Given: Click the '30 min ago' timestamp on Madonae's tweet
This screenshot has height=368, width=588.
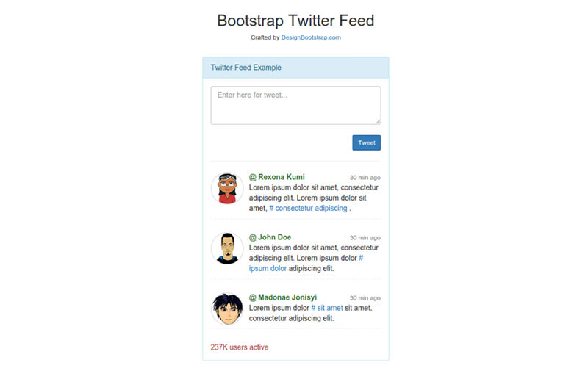Looking at the screenshot, I should pos(365,298).
